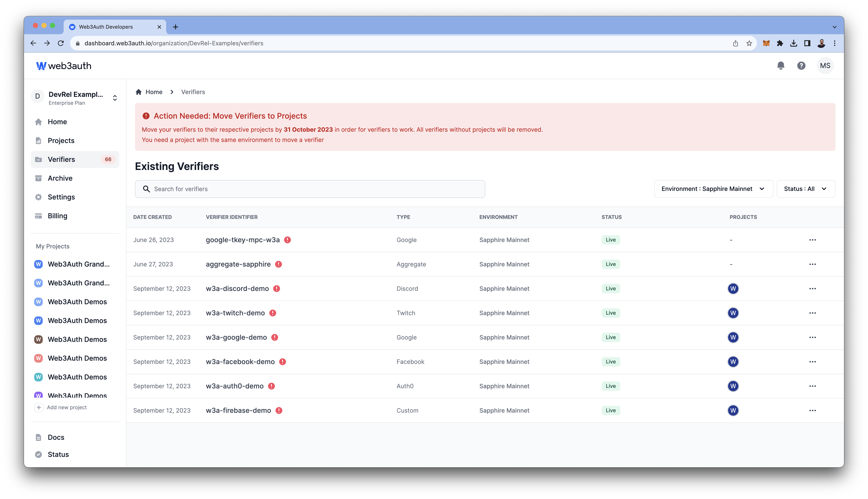The height and width of the screenshot is (499, 868).
Task: Open the Status: All filter dropdown
Action: point(806,189)
